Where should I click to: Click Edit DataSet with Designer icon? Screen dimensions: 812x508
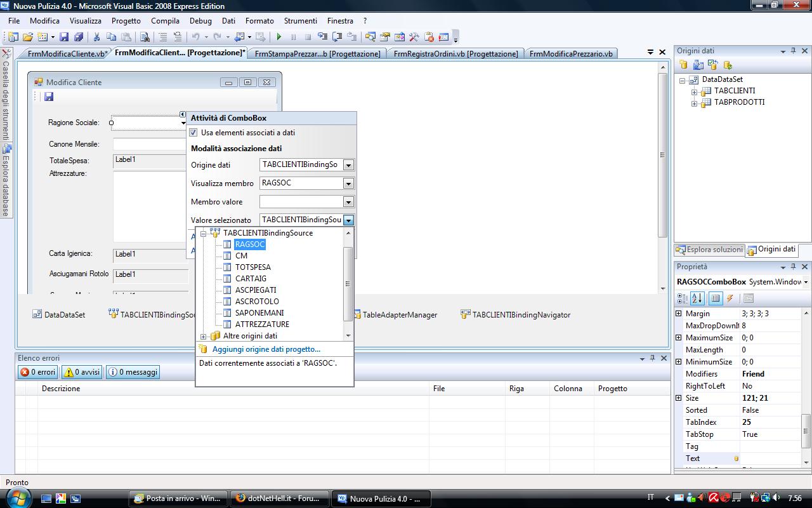click(698, 65)
